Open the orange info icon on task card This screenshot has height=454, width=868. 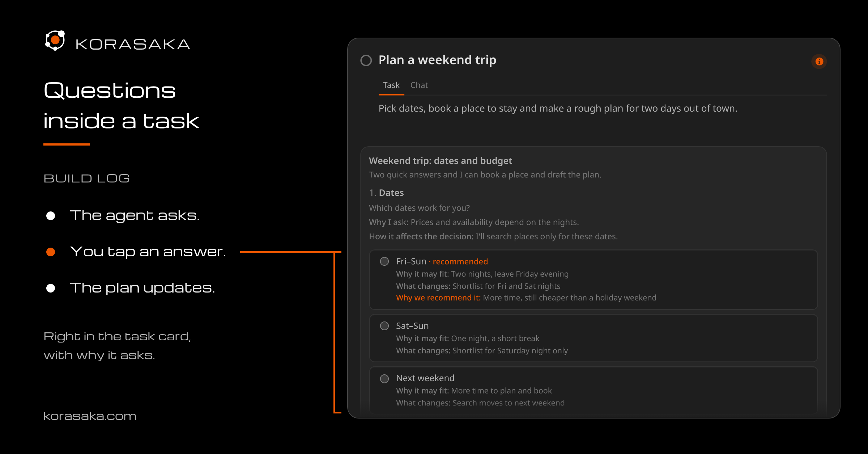(819, 62)
